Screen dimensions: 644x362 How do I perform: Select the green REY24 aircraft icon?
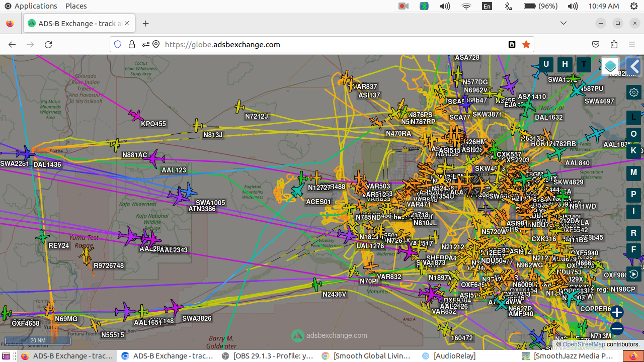pos(43,236)
